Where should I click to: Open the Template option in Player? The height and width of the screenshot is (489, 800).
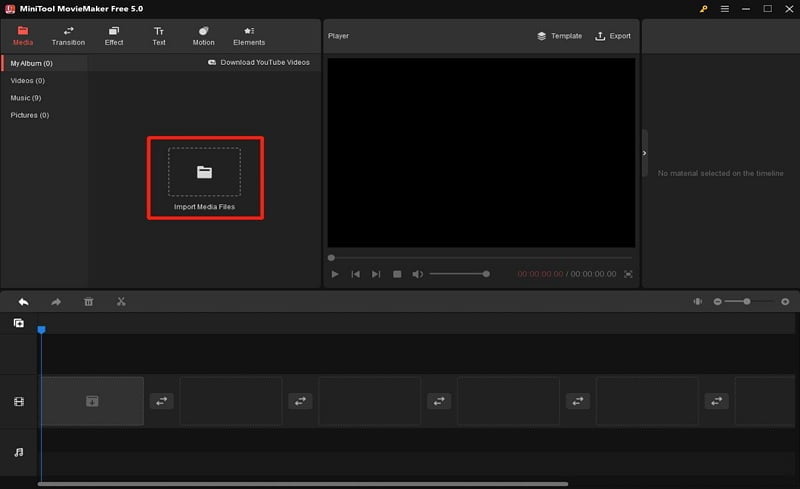(560, 36)
